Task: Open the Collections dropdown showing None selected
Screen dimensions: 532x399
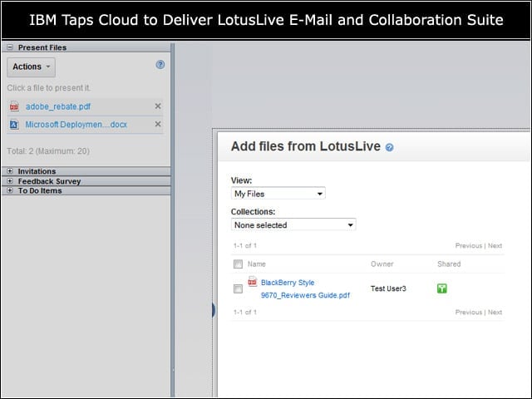Action: (x=293, y=224)
